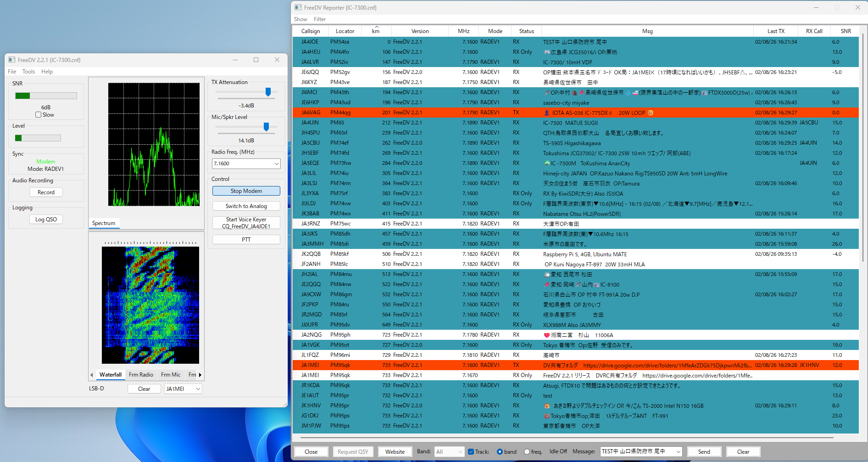Select the band tracking radio button
The height and width of the screenshot is (462, 868).
500,452
